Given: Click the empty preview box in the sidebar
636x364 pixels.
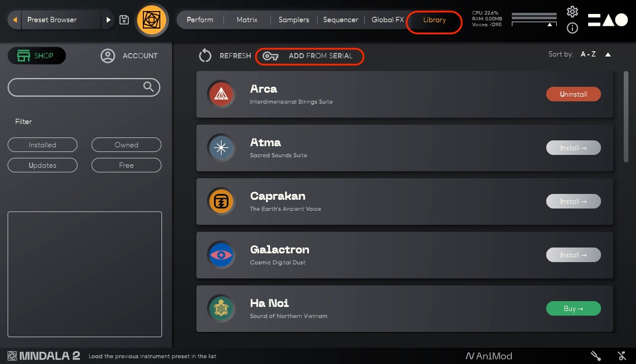Looking at the screenshot, I should (85, 274).
